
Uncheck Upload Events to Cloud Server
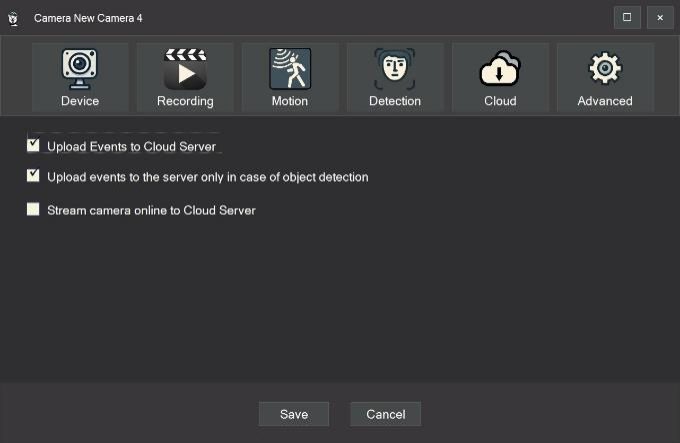[x=34, y=146]
